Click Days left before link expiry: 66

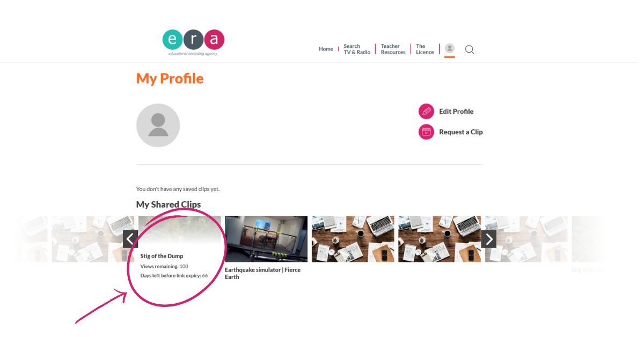[174, 275]
